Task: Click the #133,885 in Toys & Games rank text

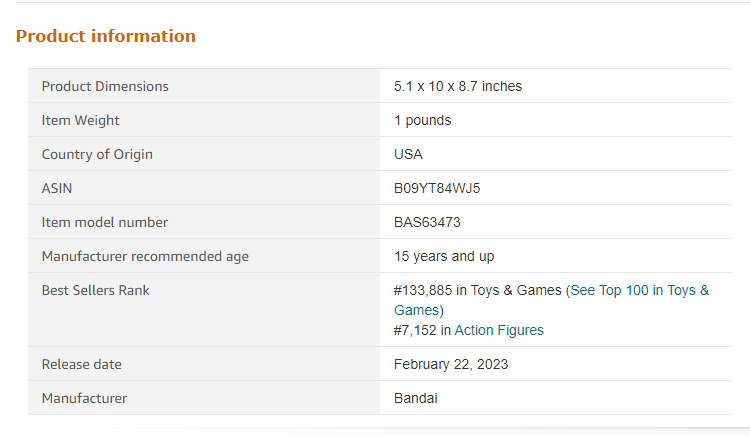Action: (477, 290)
